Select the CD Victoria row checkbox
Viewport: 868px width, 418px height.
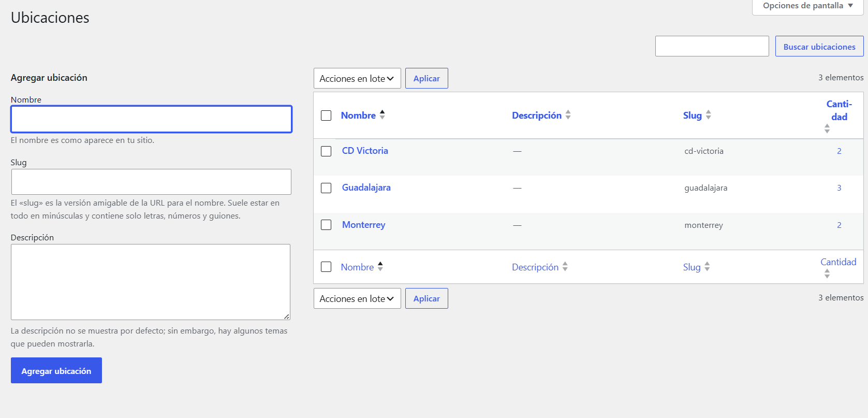point(326,151)
